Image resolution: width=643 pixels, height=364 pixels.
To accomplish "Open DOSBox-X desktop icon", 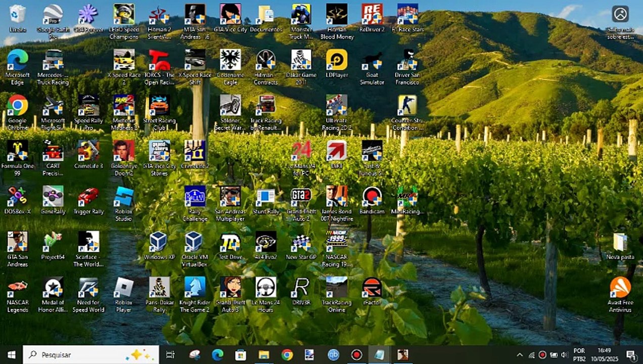I will point(18,201).
